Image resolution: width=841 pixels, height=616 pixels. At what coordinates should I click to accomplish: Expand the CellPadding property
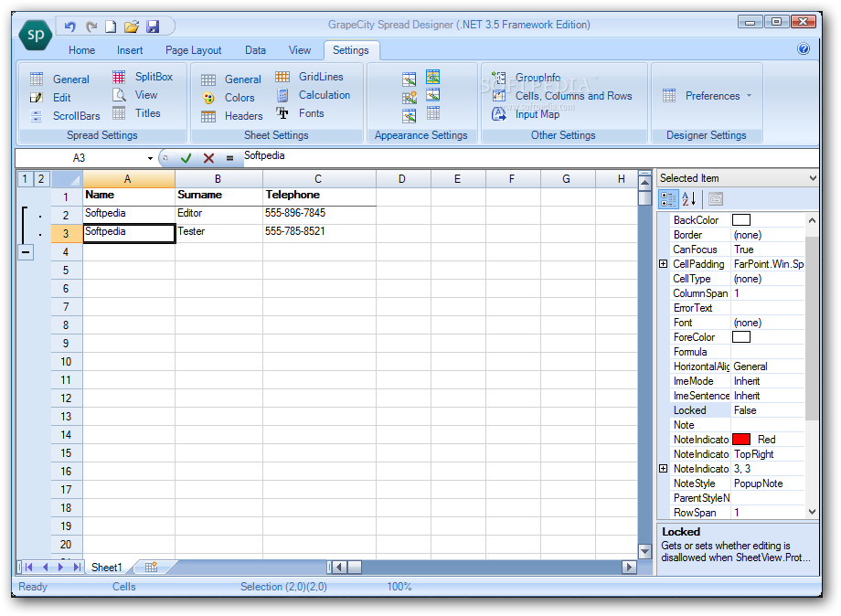coord(664,264)
